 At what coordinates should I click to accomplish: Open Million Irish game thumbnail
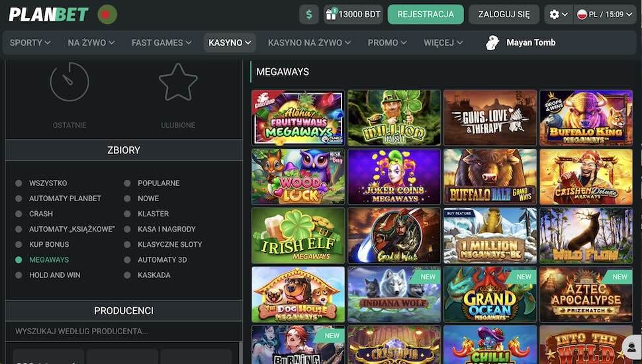394,118
